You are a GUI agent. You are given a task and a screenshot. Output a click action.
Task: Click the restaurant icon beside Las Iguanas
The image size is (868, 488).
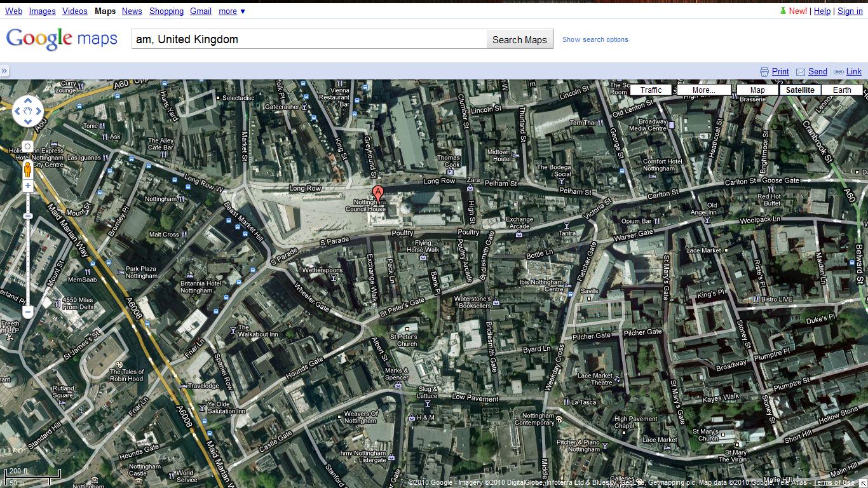click(107, 158)
